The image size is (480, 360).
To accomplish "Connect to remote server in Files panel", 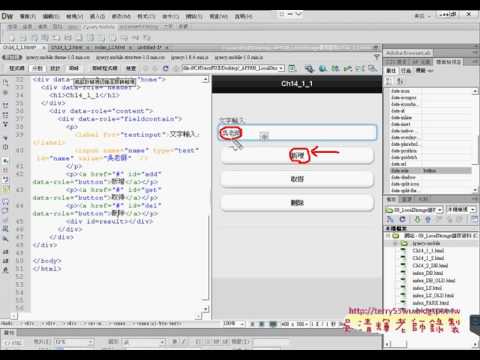I will [390, 219].
